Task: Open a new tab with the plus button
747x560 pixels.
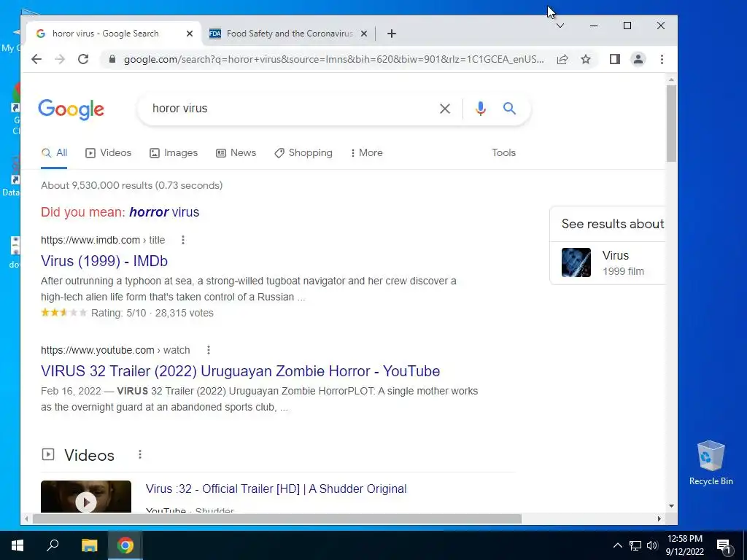Action: click(392, 34)
